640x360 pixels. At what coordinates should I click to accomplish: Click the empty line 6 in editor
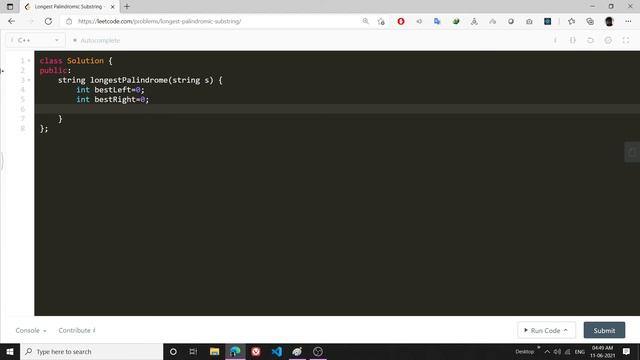(337, 109)
